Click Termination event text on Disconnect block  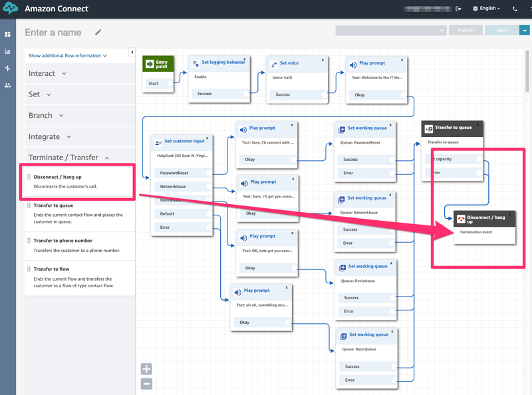(x=475, y=232)
